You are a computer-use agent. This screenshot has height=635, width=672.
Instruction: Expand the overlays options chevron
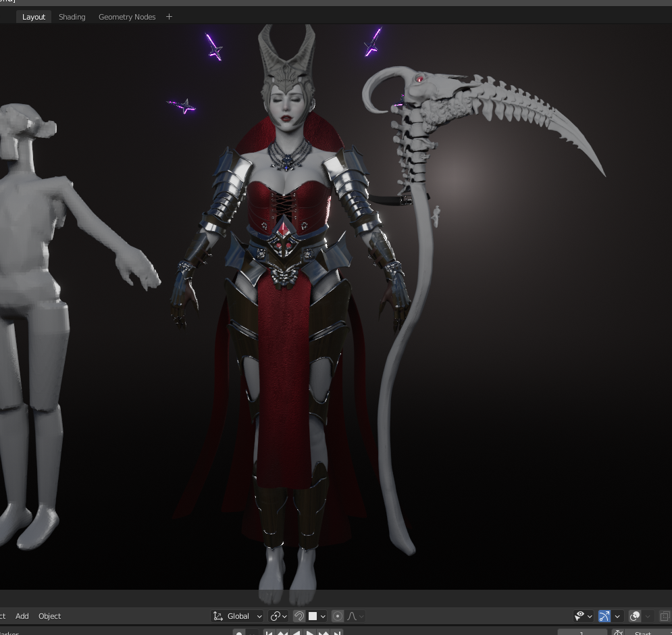(648, 616)
